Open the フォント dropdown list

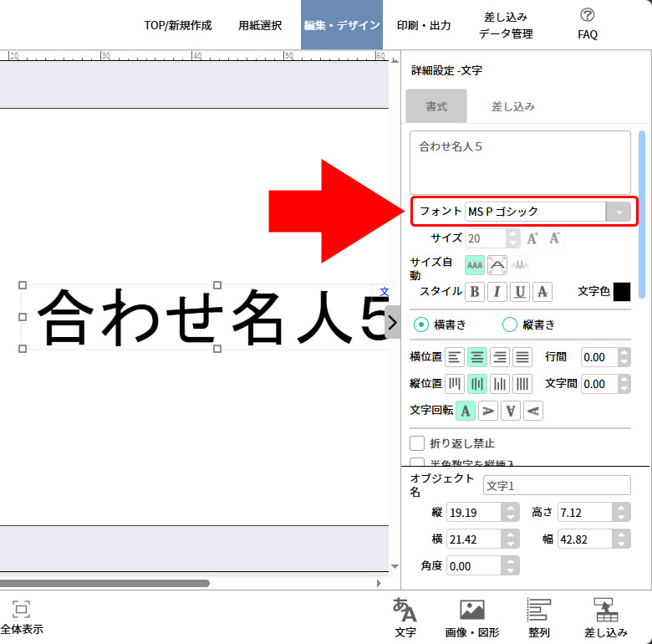(x=619, y=212)
